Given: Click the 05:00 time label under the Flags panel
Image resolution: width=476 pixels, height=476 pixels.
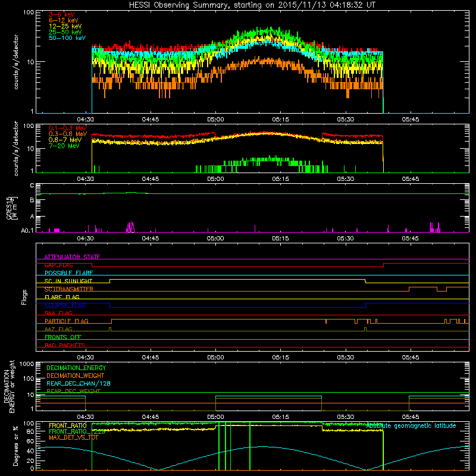Looking at the screenshot, I should coord(215,358).
